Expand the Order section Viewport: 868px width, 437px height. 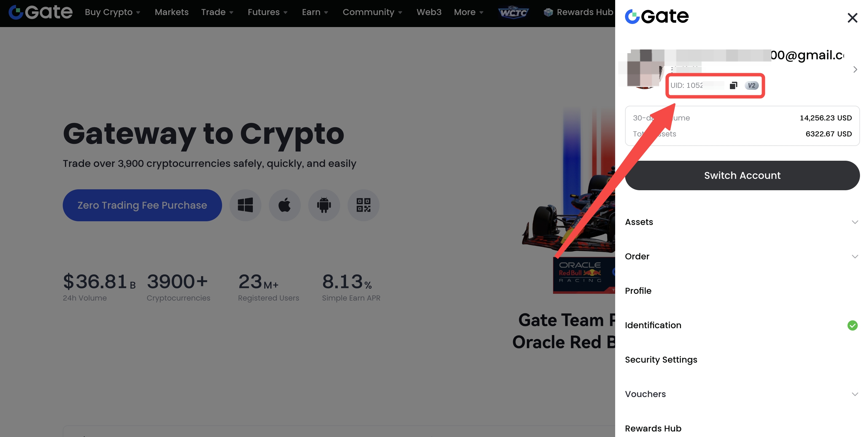pyautogui.click(x=854, y=257)
